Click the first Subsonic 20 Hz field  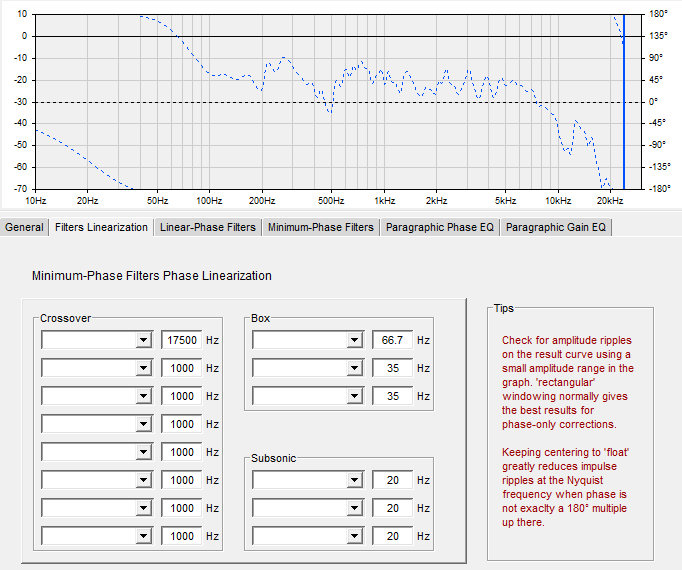392,480
